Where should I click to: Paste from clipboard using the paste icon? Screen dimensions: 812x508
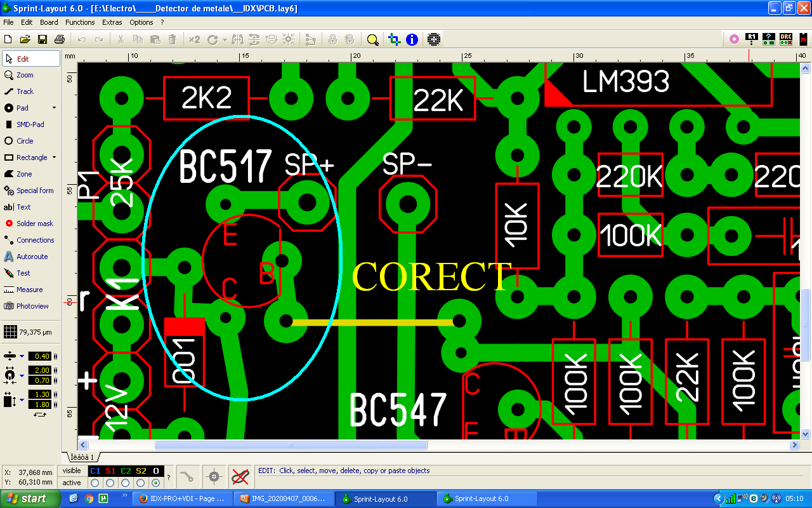(x=155, y=39)
